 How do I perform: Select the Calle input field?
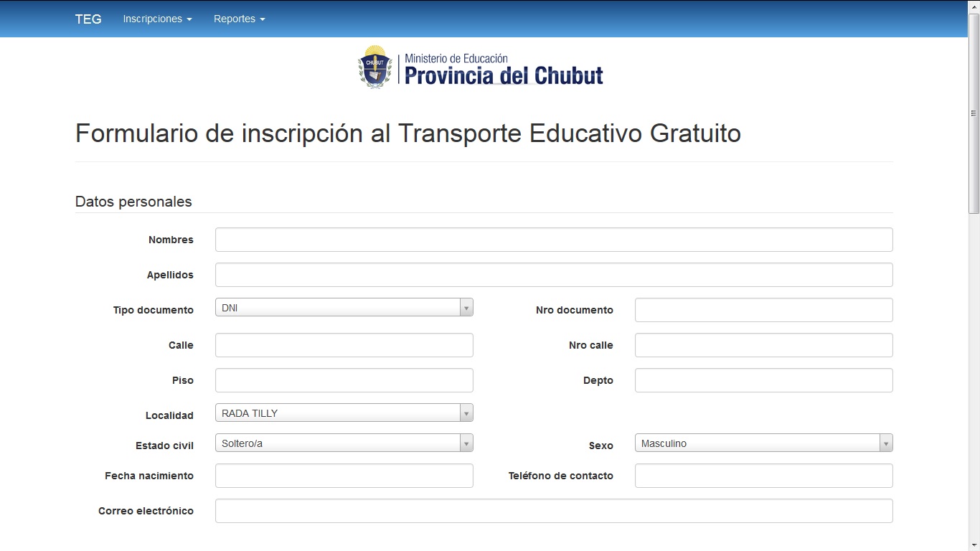344,345
